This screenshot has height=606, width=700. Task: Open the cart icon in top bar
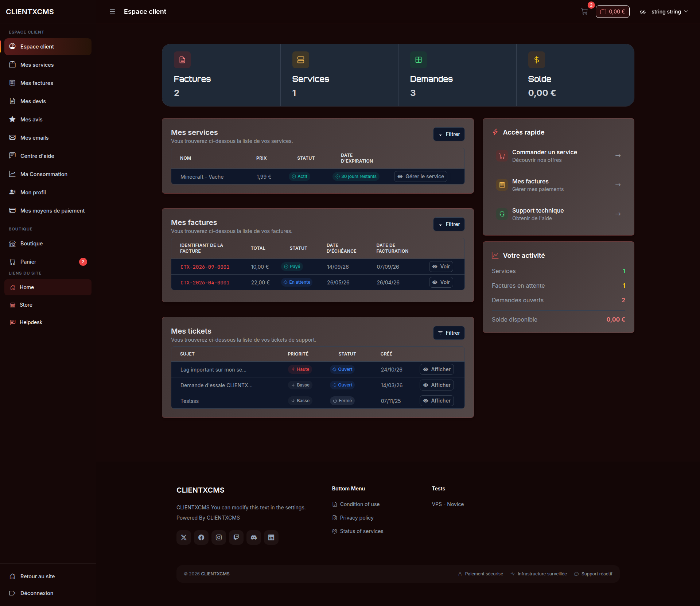point(584,12)
